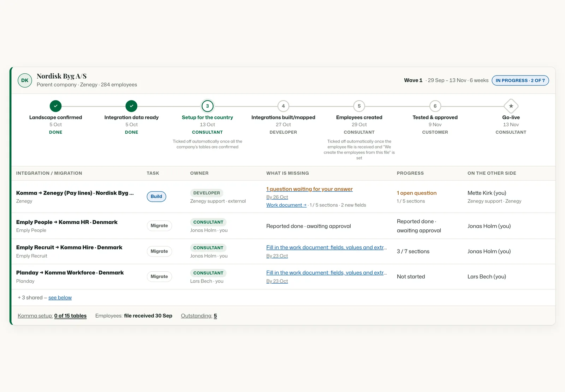Image resolution: width=565 pixels, height=392 pixels.
Task: Select the Integration data ready checkmark step
Action: coord(131,106)
